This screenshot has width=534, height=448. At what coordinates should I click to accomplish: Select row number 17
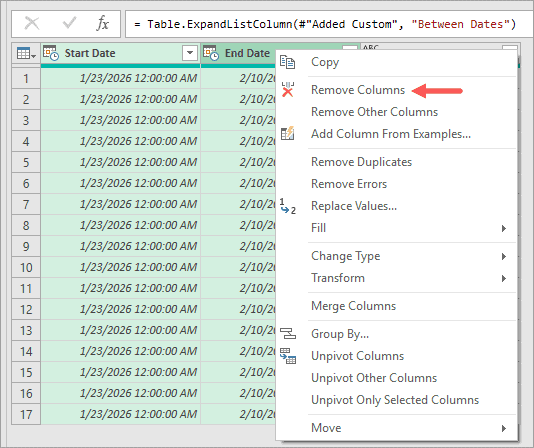pyautogui.click(x=26, y=415)
